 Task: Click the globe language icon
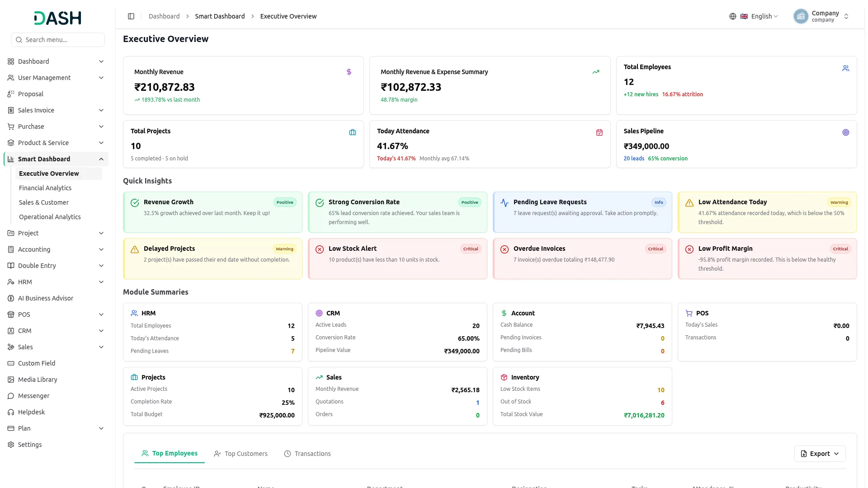(733, 16)
